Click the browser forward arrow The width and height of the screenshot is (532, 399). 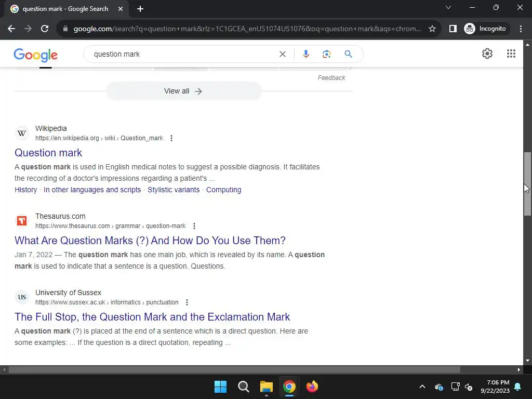click(x=28, y=29)
